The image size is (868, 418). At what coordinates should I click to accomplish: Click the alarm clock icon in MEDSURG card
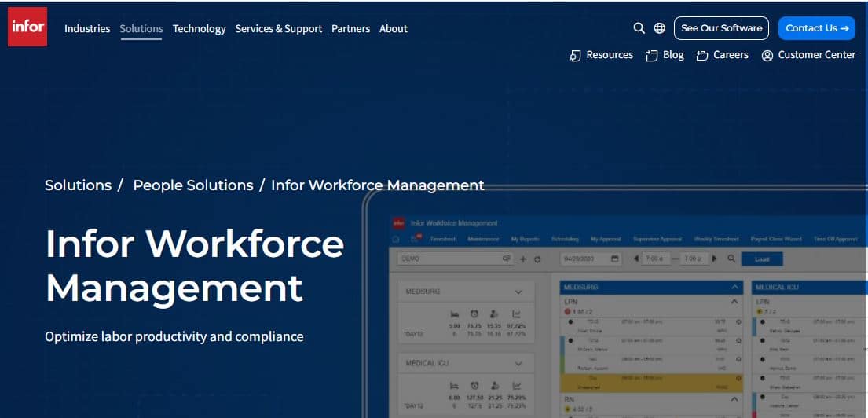(474, 314)
